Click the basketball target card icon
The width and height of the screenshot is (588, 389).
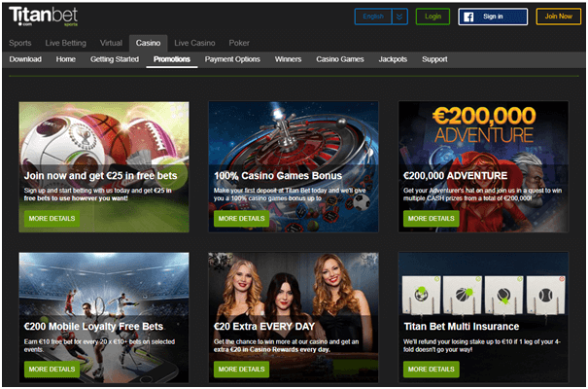coord(463,295)
